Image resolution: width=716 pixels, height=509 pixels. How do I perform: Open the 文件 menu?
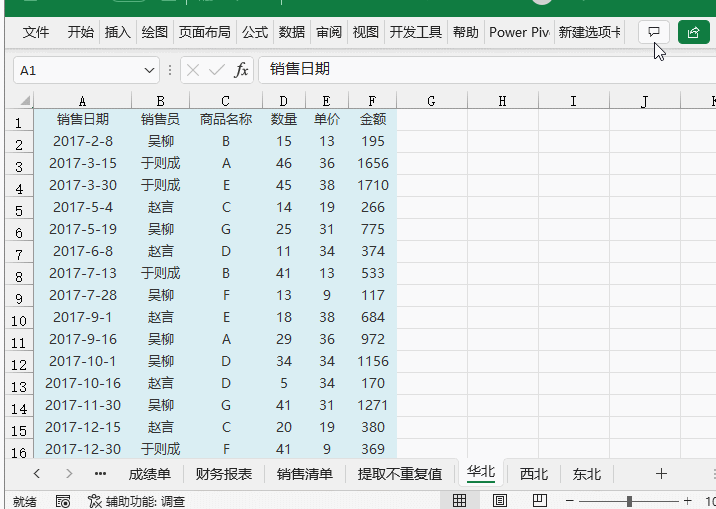pos(36,32)
